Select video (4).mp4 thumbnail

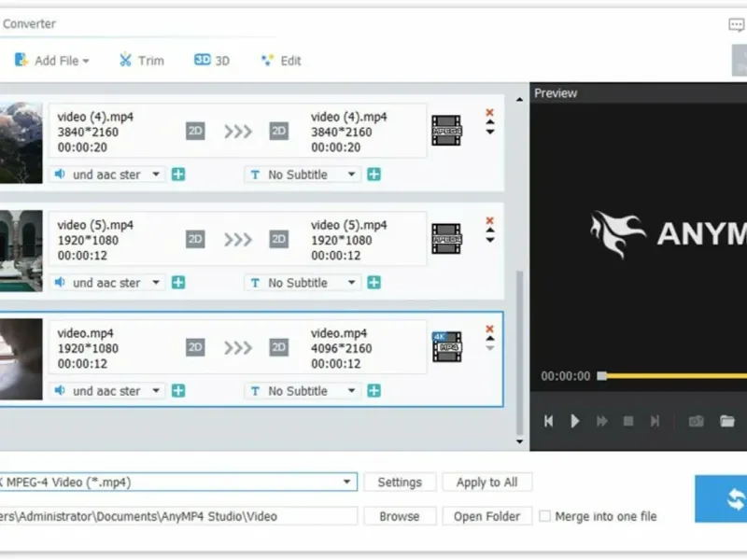click(x=21, y=143)
